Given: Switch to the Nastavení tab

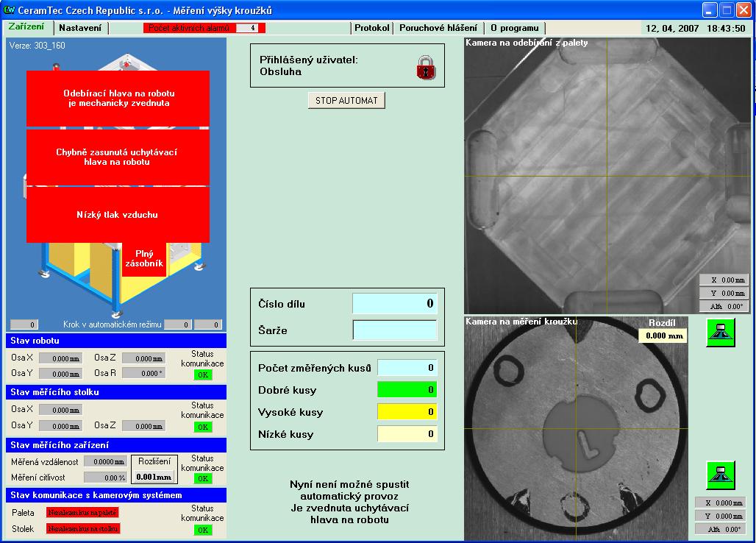Looking at the screenshot, I should click(80, 28).
